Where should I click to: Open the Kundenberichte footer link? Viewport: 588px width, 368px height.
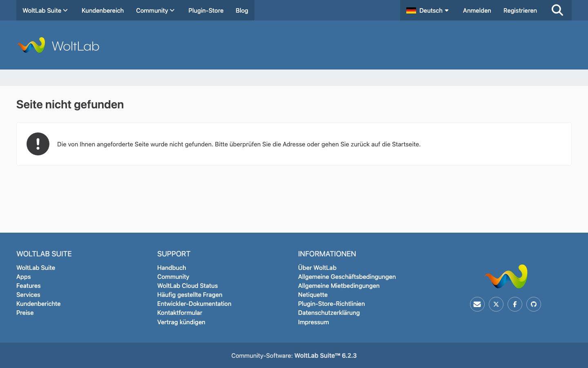point(38,304)
